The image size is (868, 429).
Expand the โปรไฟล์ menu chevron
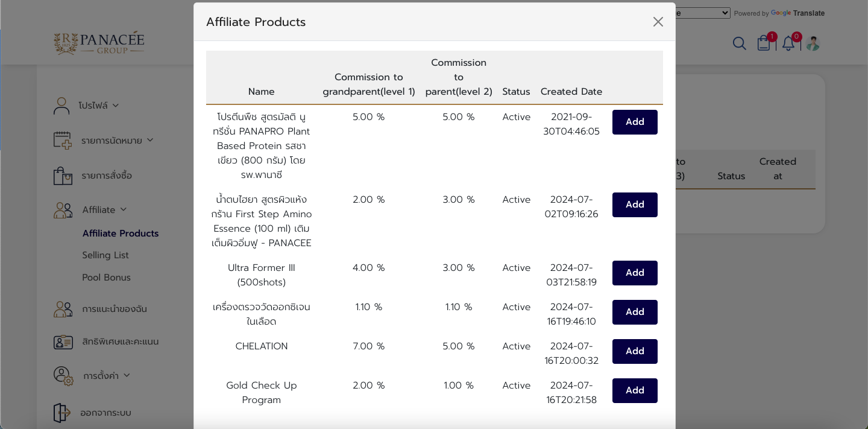pyautogui.click(x=115, y=106)
